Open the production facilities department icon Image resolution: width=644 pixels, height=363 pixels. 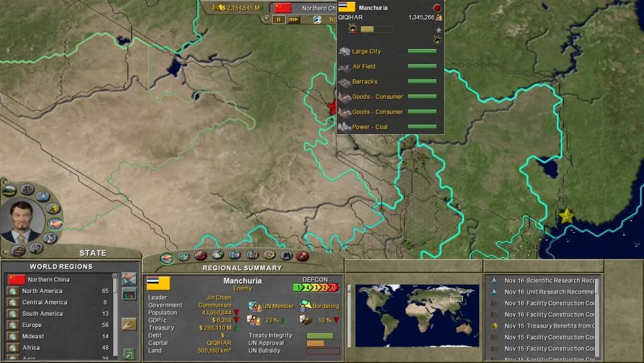coord(27,190)
